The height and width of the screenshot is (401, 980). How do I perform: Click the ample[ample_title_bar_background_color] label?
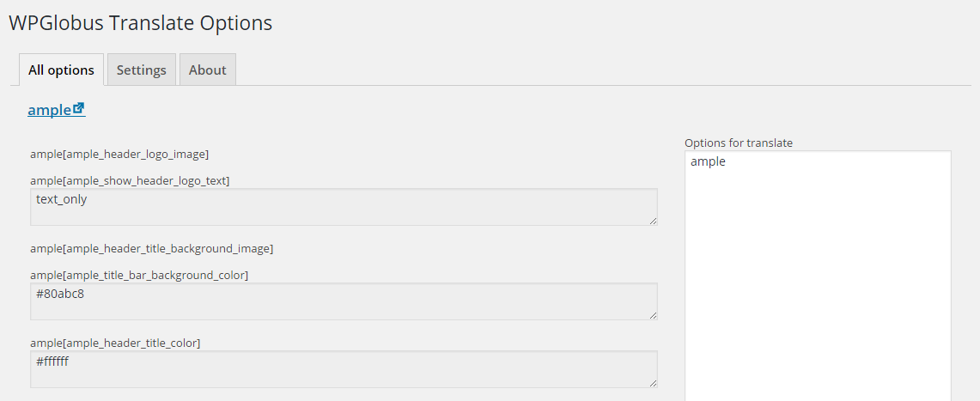tap(139, 275)
